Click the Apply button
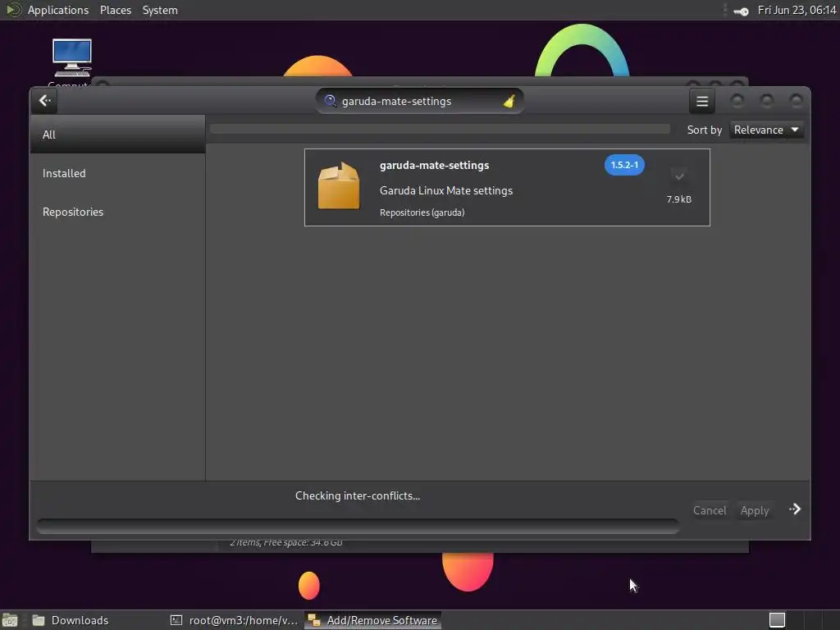The image size is (840, 630). (x=755, y=510)
